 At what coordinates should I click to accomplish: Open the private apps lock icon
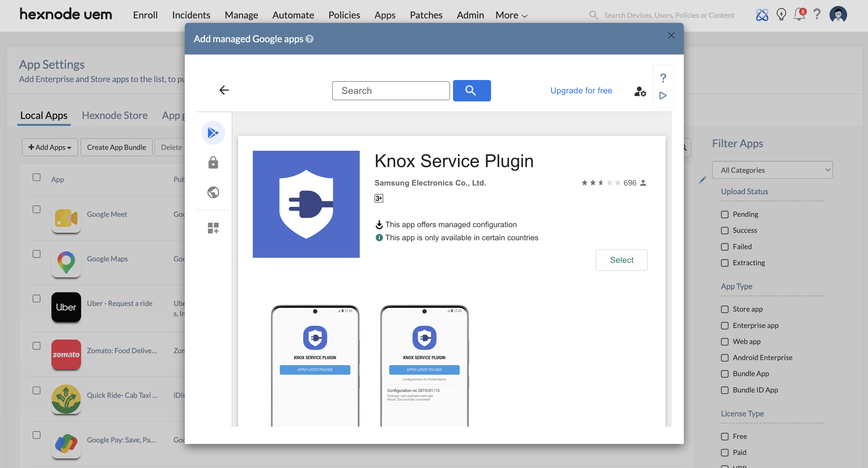(213, 163)
